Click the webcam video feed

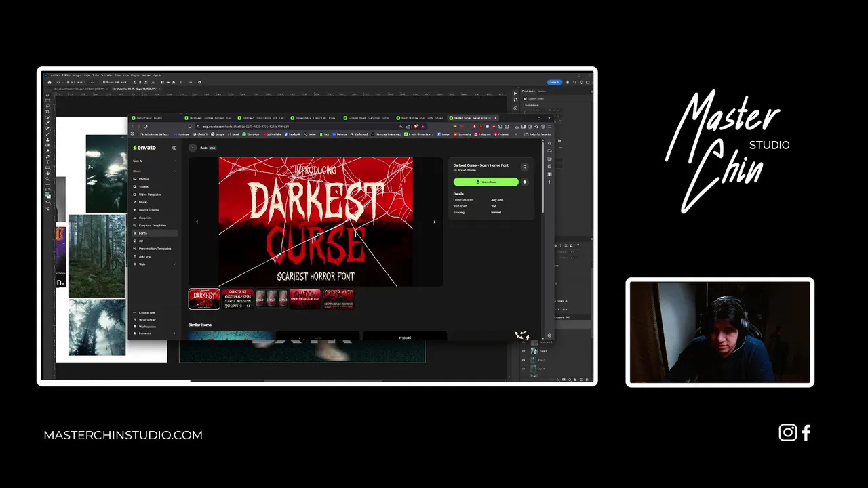(x=720, y=332)
